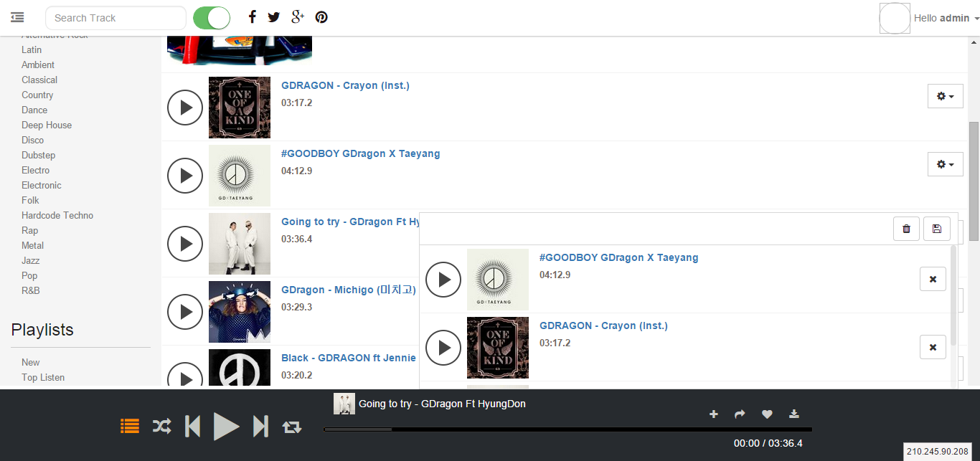Toggle the shuffle icon in player
Screen dimensions: 980x461
click(x=162, y=427)
